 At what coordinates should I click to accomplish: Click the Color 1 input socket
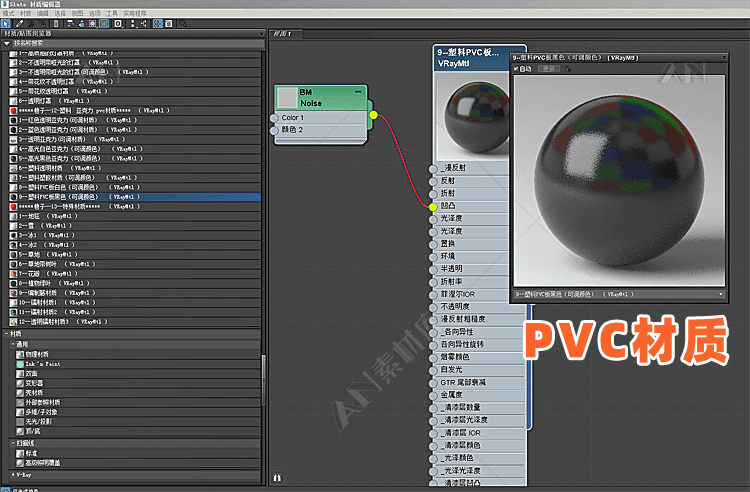pyautogui.click(x=274, y=118)
